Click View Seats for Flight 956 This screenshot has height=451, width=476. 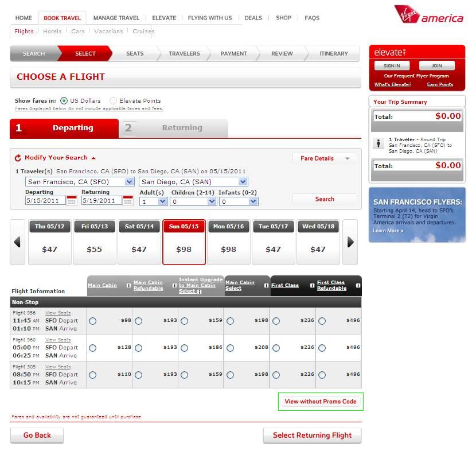58,313
